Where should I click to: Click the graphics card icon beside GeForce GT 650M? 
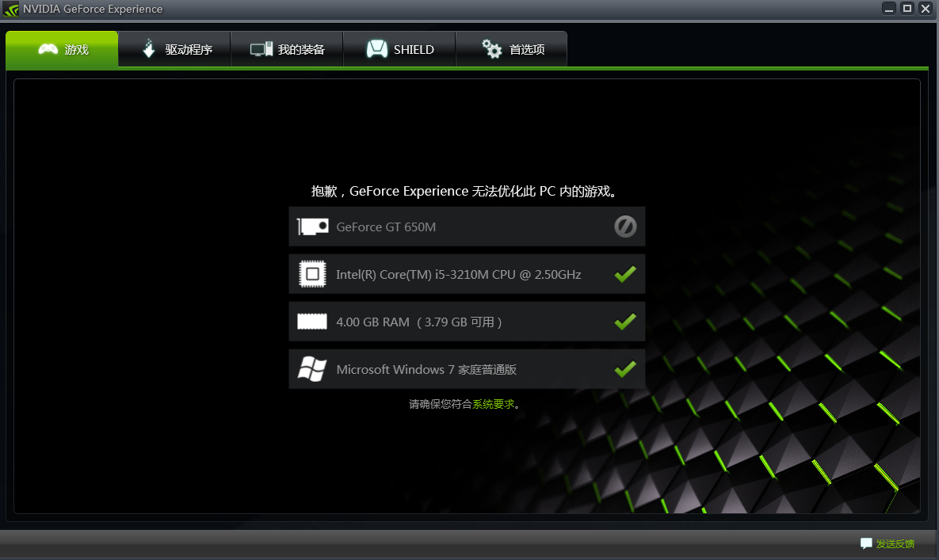(312, 227)
